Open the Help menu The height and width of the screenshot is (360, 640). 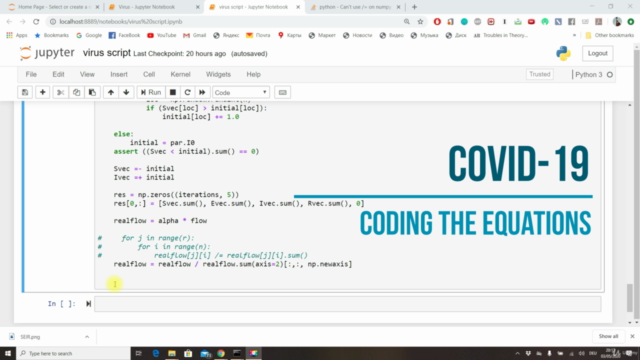(x=253, y=74)
